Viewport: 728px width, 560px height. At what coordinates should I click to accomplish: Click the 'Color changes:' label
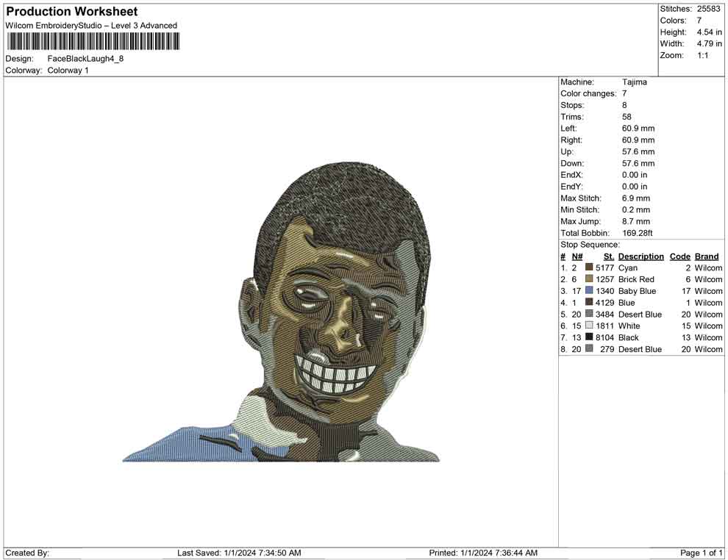click(588, 94)
